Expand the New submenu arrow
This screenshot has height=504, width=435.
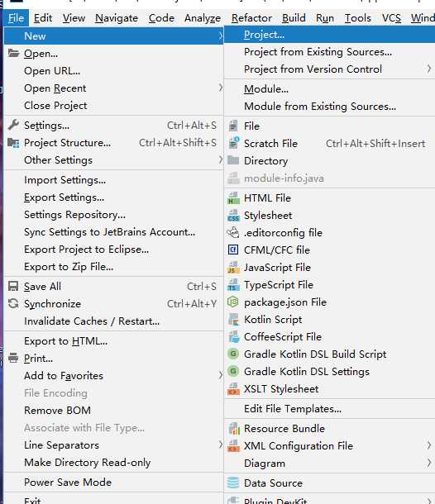pyautogui.click(x=221, y=36)
